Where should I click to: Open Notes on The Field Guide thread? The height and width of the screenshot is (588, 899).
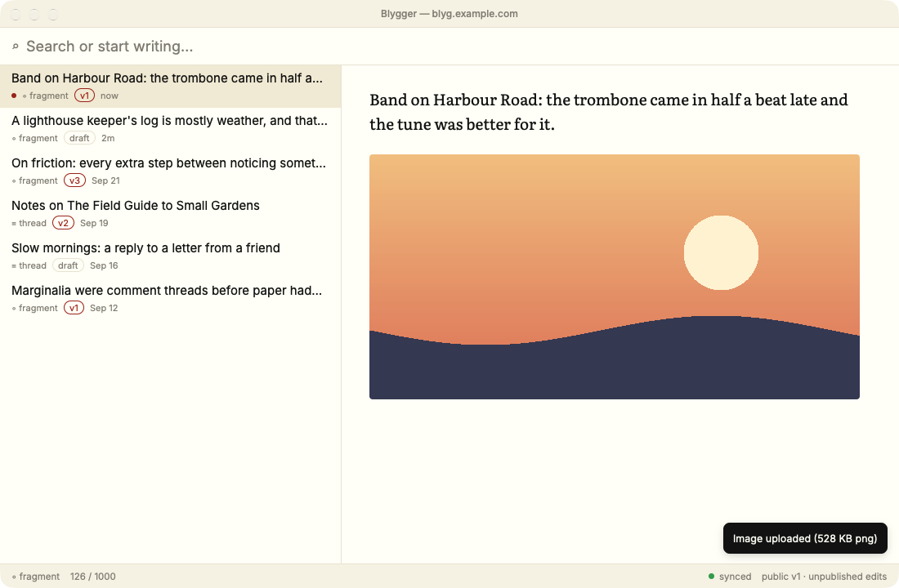[170, 214]
